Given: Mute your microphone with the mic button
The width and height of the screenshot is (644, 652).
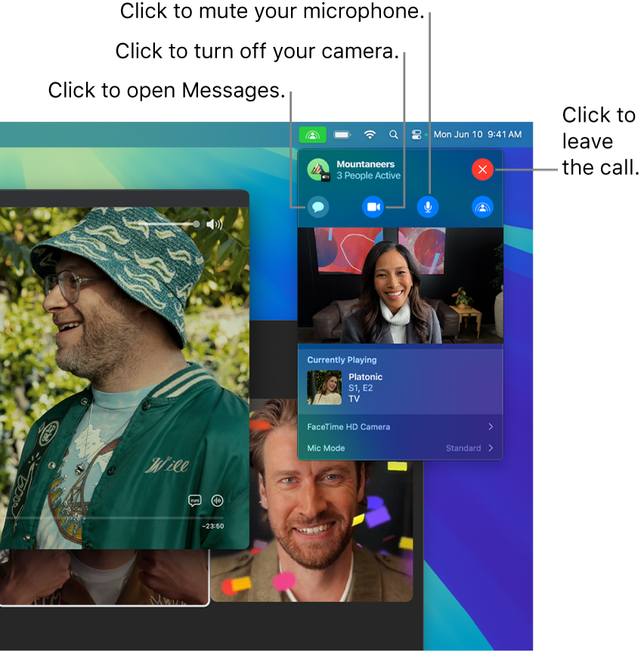Looking at the screenshot, I should (x=428, y=207).
